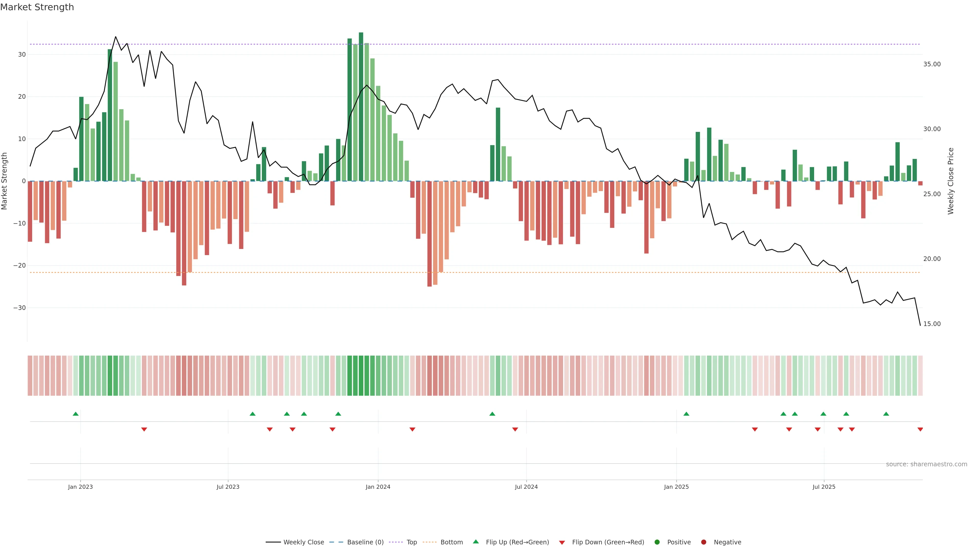This screenshot has height=551, width=980.
Task: Click the Jul 2025 x-axis label
Action: 824,487
